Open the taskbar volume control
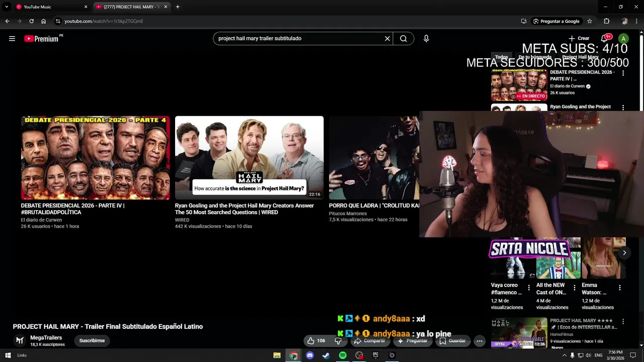 pyautogui.click(x=588, y=355)
